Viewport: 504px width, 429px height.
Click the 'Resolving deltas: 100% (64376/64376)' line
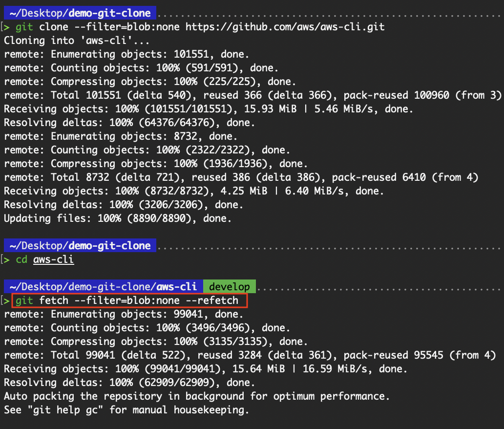pyautogui.click(x=129, y=123)
